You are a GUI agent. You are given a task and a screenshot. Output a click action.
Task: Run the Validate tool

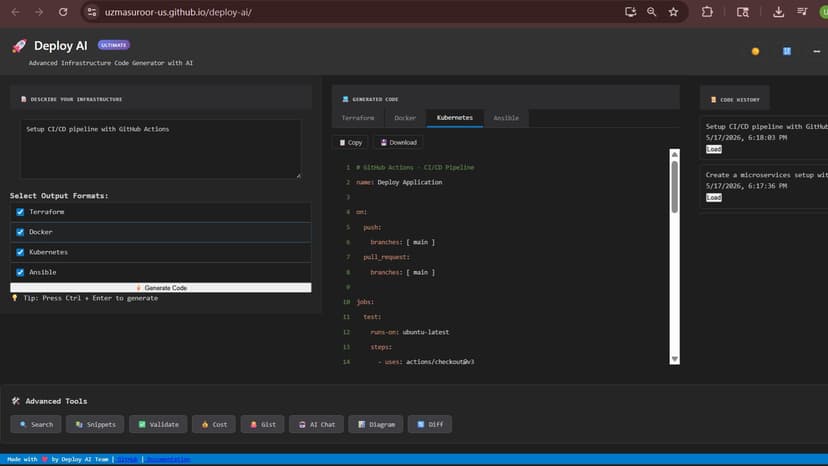(158, 424)
